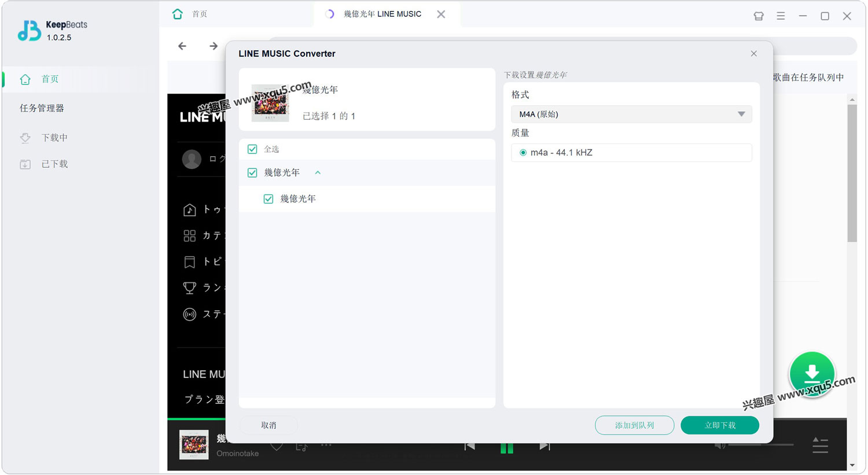Viewport: 868px width, 475px height.
Task: Close the 幾億光年 LINE MUSIC tab
Action: 441,14
